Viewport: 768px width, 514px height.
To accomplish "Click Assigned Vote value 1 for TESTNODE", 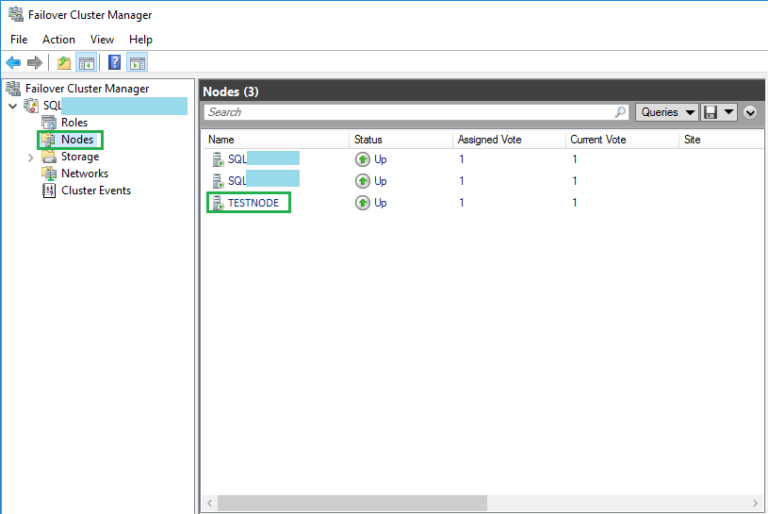I will point(461,203).
